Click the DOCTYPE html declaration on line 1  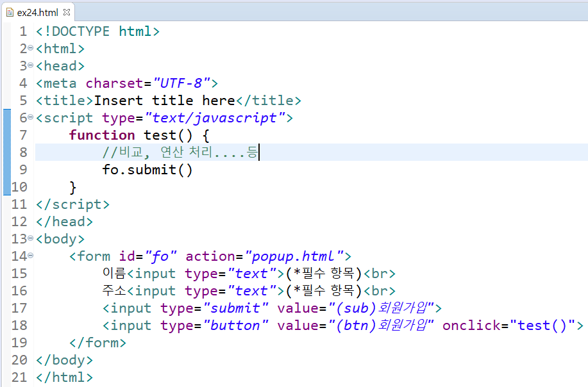(x=97, y=31)
